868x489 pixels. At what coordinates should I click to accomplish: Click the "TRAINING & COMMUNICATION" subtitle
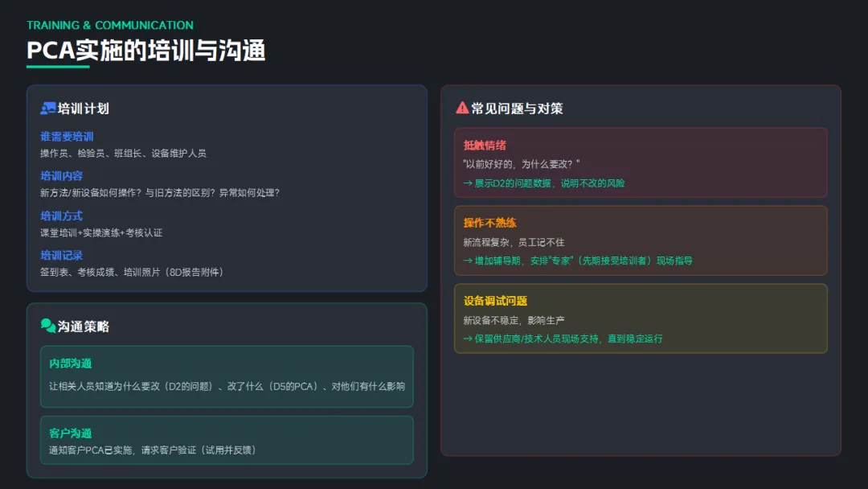pos(110,25)
